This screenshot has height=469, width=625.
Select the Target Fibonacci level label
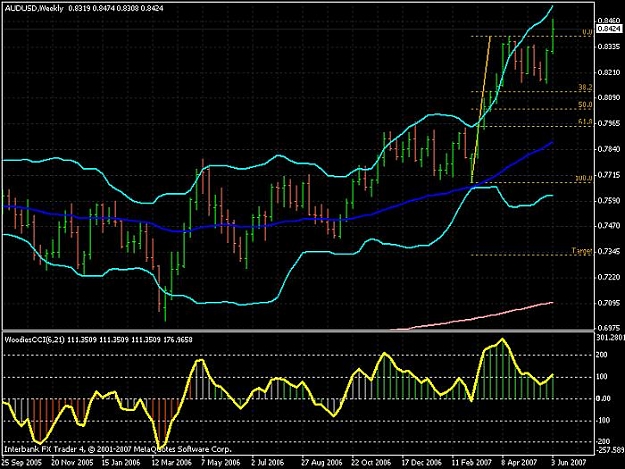point(582,251)
